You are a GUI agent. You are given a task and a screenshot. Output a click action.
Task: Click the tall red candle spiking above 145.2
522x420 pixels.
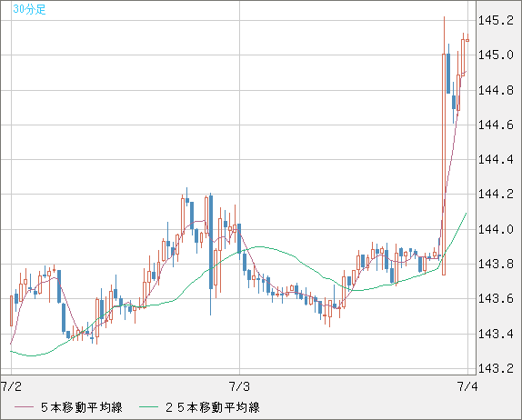coord(444,146)
